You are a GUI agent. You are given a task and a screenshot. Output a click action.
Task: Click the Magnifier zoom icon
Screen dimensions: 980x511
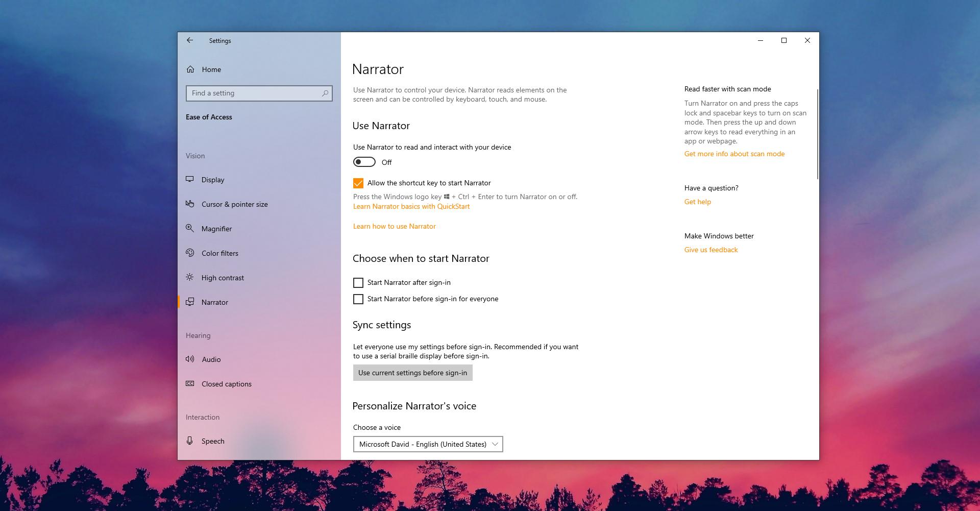tap(190, 228)
